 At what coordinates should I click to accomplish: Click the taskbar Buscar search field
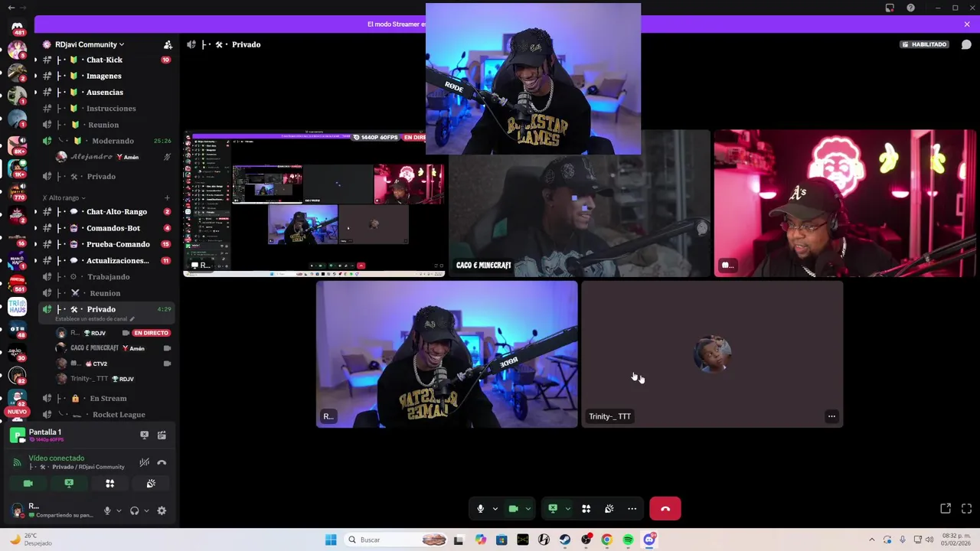coord(397,540)
